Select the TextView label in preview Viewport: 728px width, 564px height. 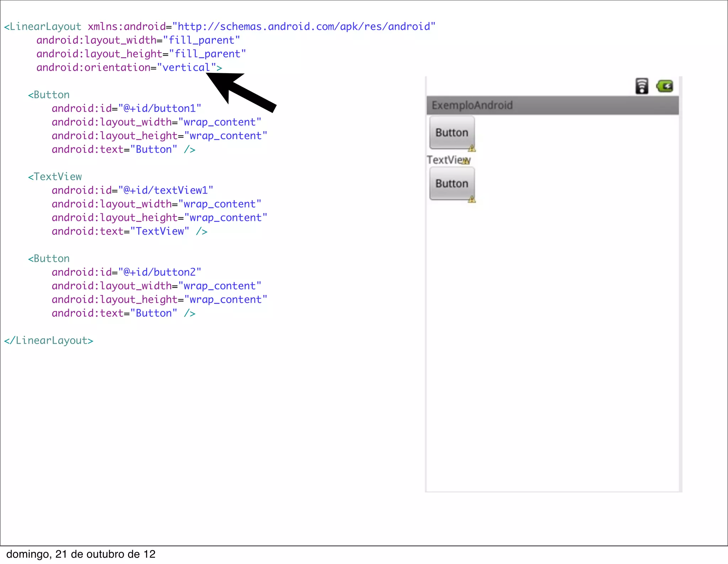(449, 160)
